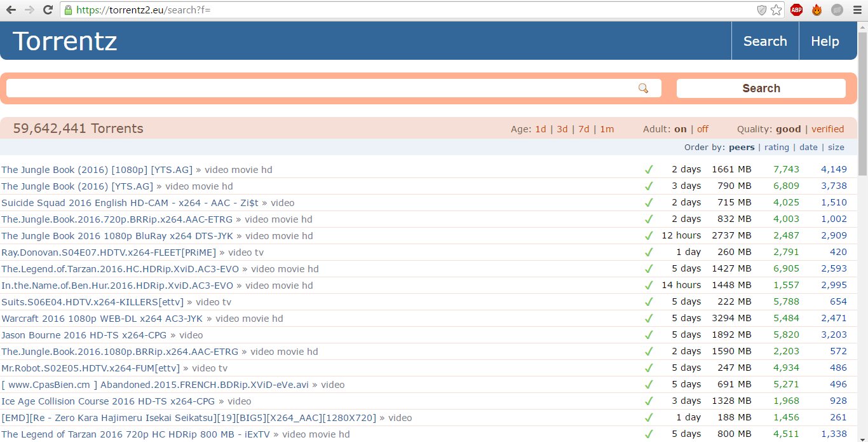Open the Search item in the header
The width and height of the screenshot is (868, 442).
click(x=765, y=41)
